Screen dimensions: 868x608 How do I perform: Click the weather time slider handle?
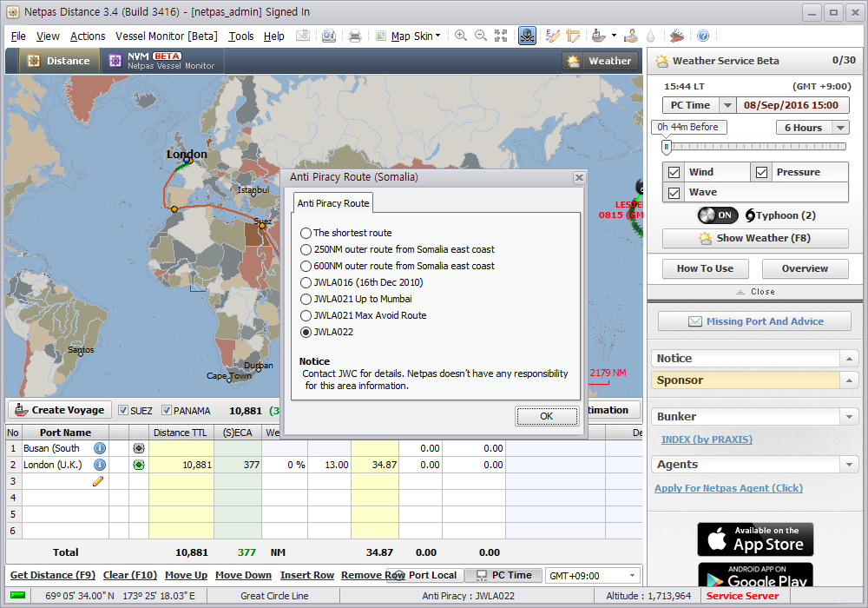(x=667, y=147)
